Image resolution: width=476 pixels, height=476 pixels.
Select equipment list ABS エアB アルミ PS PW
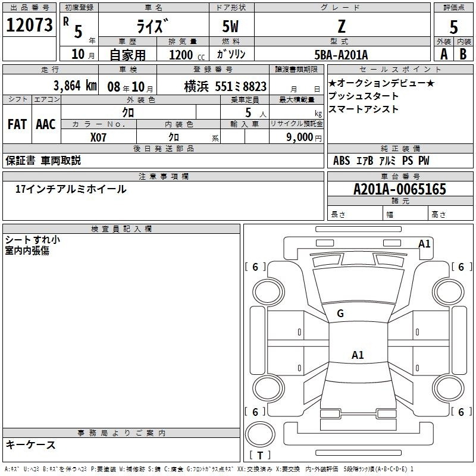(381, 161)
